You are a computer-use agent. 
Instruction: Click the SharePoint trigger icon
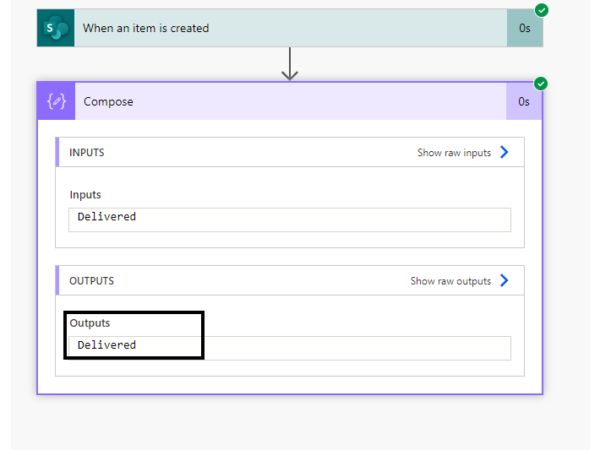pos(56,28)
